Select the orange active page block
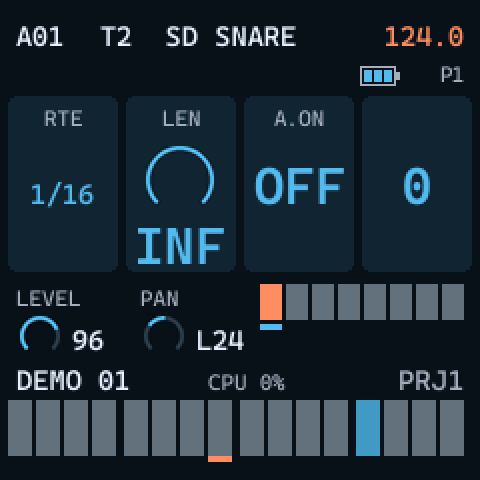This screenshot has height=480, width=480. coord(271,302)
